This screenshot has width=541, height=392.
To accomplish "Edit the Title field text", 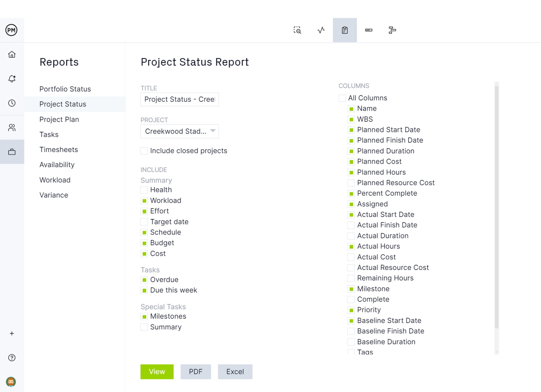I will point(179,99).
